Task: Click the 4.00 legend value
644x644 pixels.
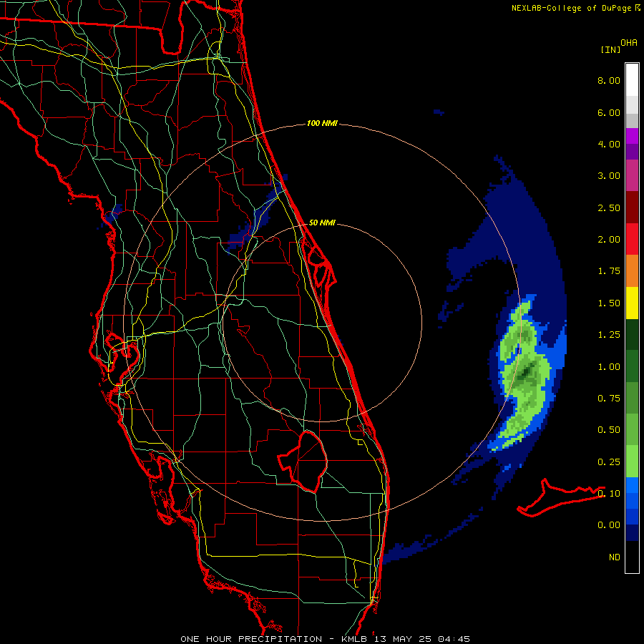Action: pyautogui.click(x=609, y=144)
